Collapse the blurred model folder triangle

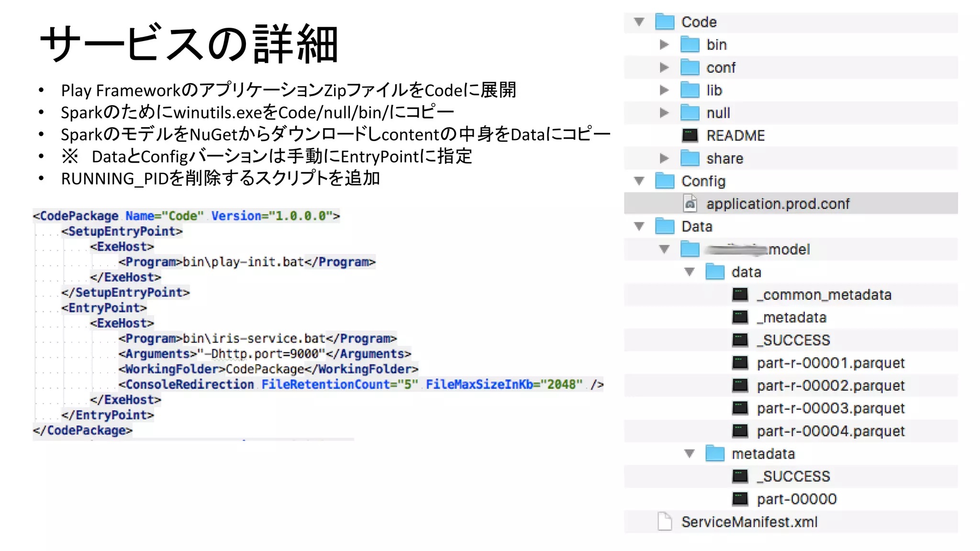(x=664, y=249)
